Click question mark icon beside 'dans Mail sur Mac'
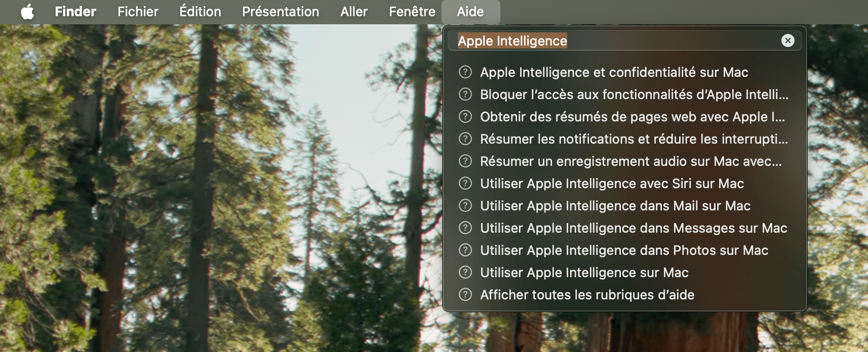 [465, 205]
